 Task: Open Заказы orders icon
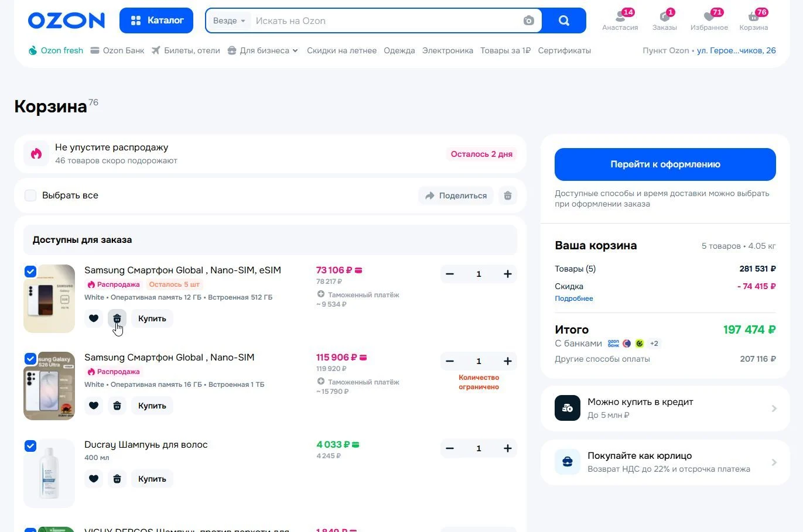coord(665,20)
